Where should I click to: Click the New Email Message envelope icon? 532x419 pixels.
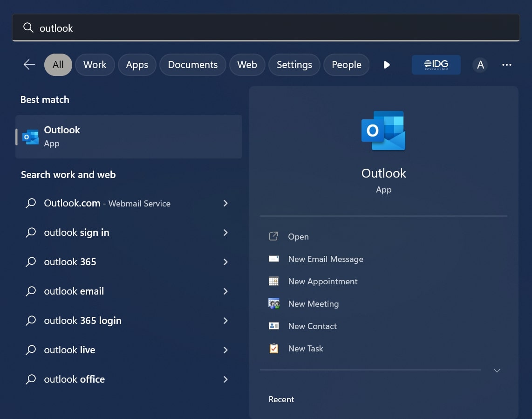click(x=274, y=259)
